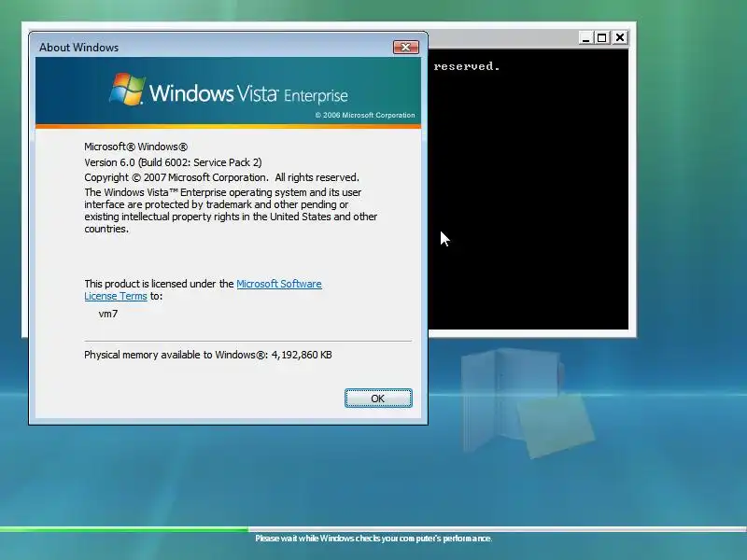Click the 'Please wait while Windows checks' message
This screenshot has height=560, width=747.
pos(373,539)
